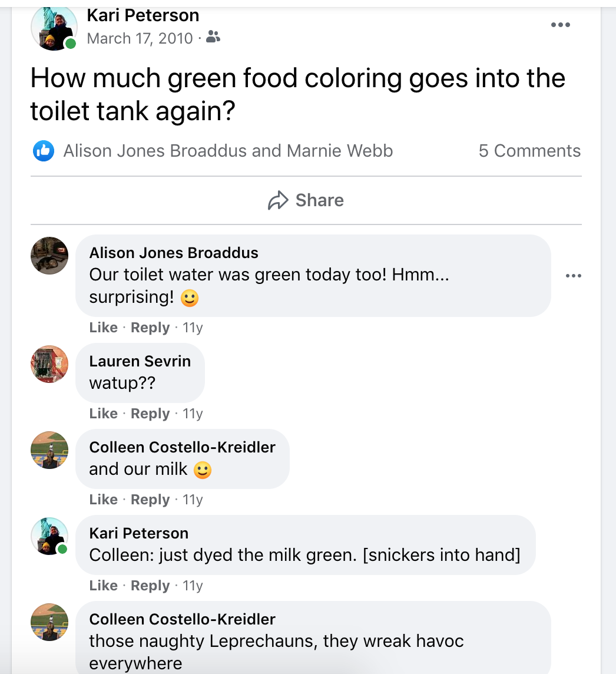The width and height of the screenshot is (616, 674).
Task: Click the blue thumbs-up reaction icon
Action: point(44,151)
